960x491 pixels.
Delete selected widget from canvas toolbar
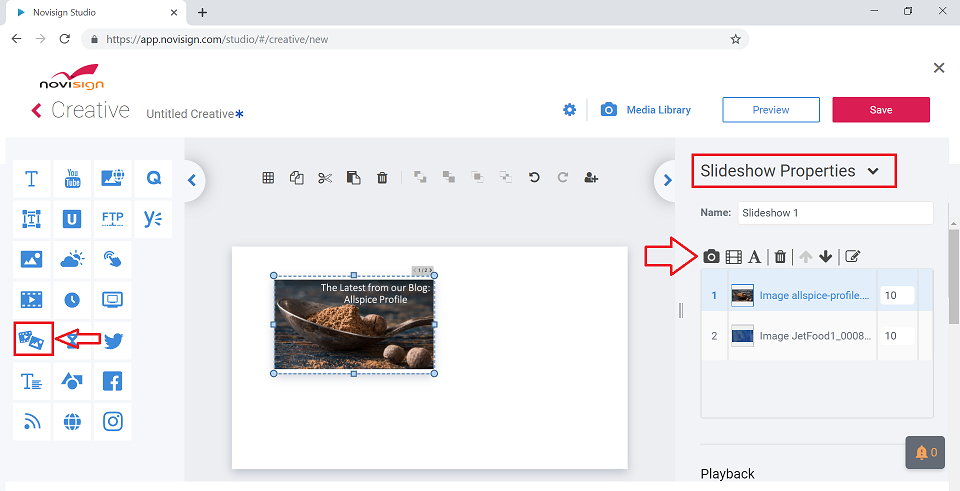382,178
